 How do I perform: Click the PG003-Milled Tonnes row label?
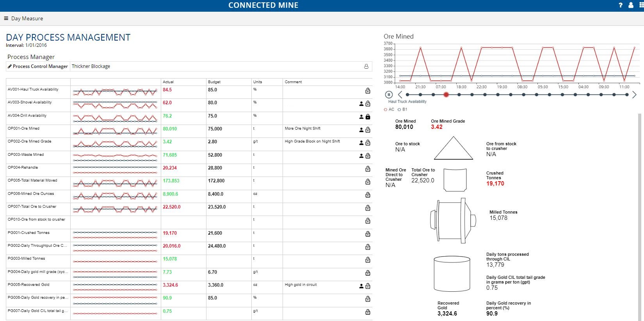26,259
